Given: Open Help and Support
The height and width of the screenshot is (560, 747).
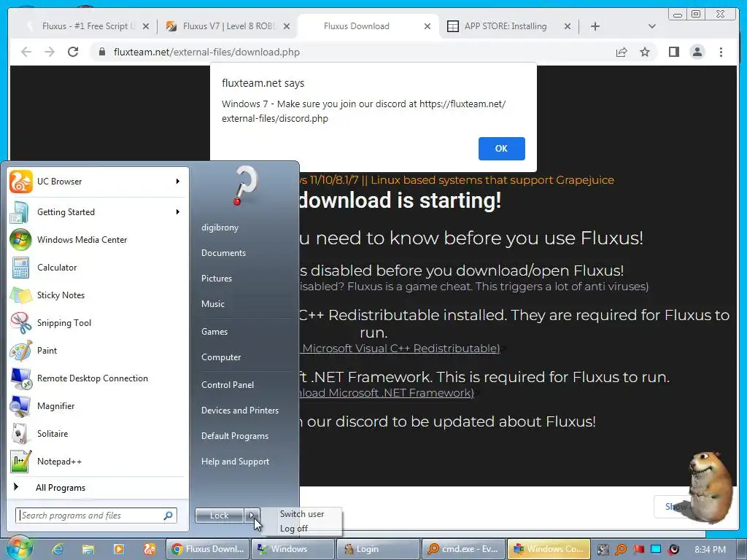Looking at the screenshot, I should pos(235,462).
